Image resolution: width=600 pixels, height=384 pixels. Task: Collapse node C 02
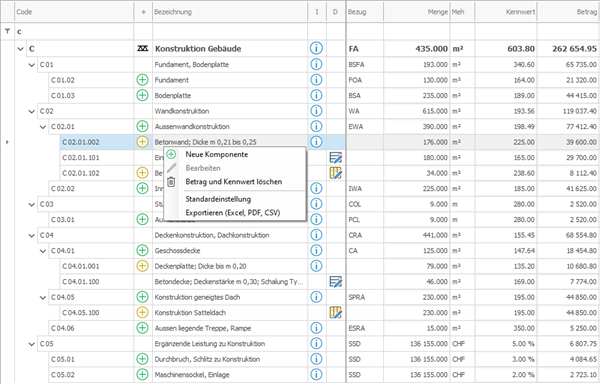[x=31, y=111]
